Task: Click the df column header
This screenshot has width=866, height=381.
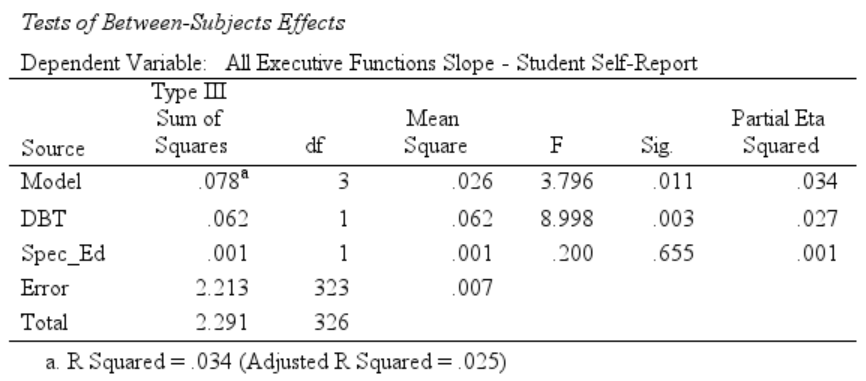Action: pos(314,146)
